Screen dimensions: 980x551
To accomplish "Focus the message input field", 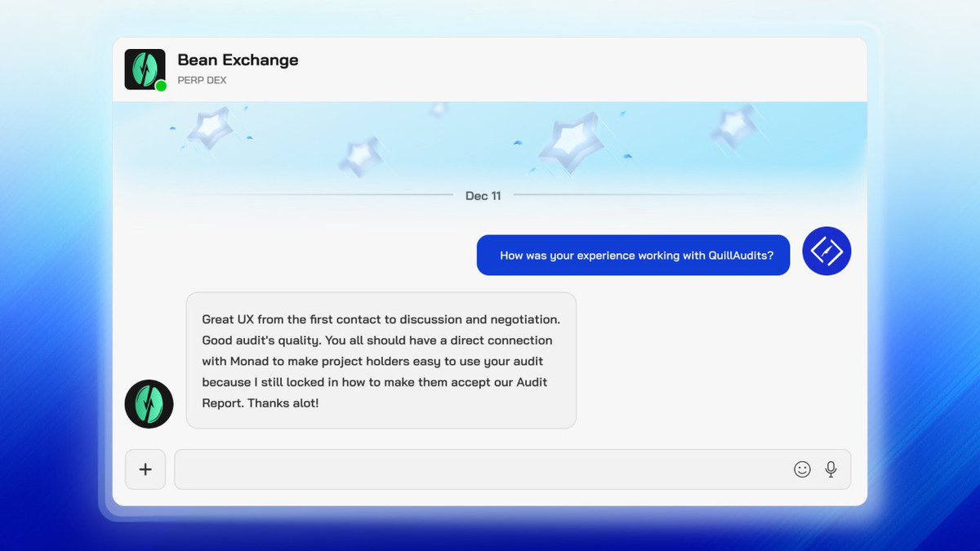I will point(512,469).
